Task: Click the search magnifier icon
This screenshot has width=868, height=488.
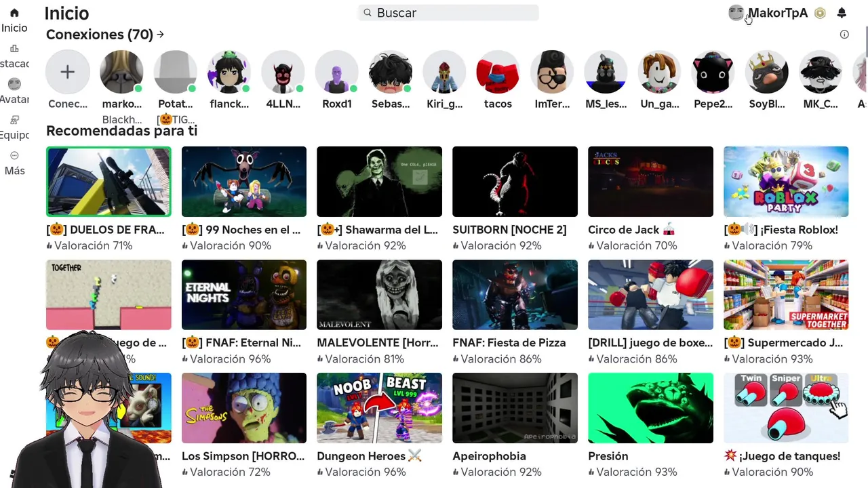Action: [368, 13]
